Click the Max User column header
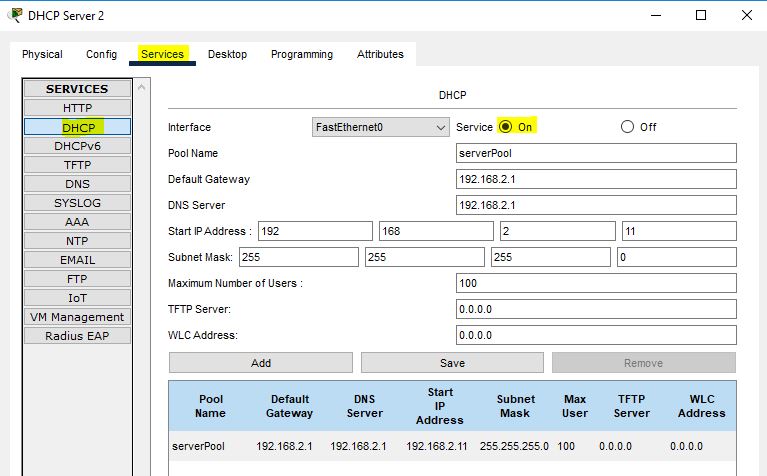Screen dimensions: 767x476 click(575, 406)
